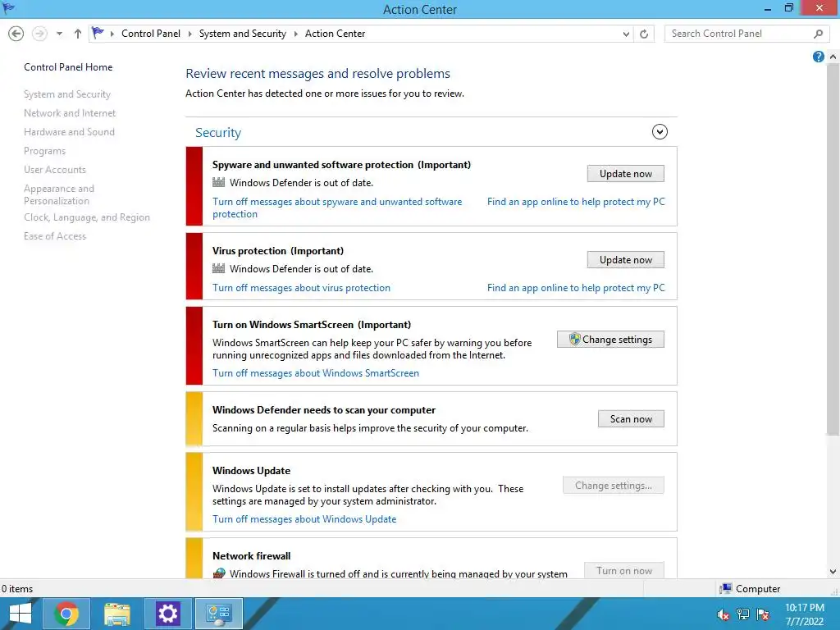Collapse the Security section chevron
This screenshot has width=840, height=630.
pos(660,132)
